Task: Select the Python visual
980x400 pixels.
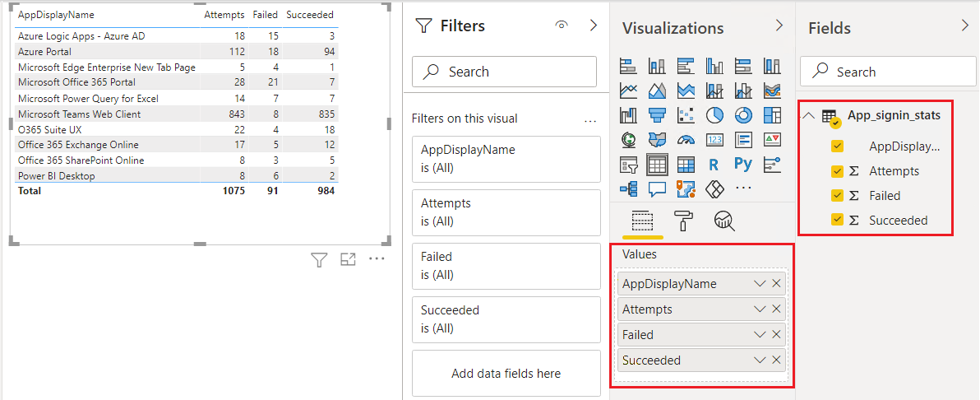Action: 743,164
